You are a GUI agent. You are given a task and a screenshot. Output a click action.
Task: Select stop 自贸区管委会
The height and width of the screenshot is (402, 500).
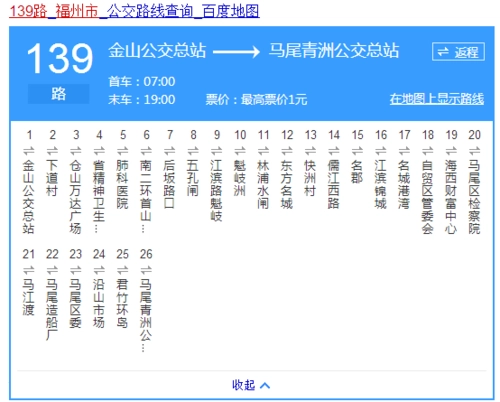[428, 197]
